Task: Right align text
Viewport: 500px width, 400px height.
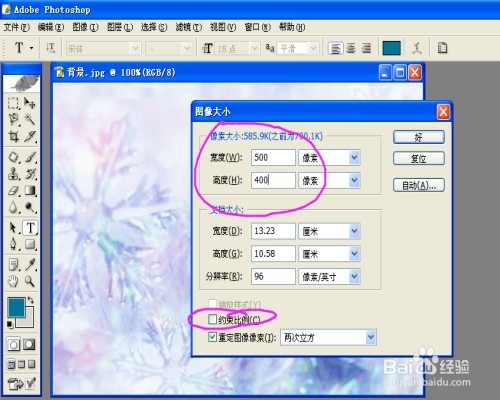Action: 366,48
